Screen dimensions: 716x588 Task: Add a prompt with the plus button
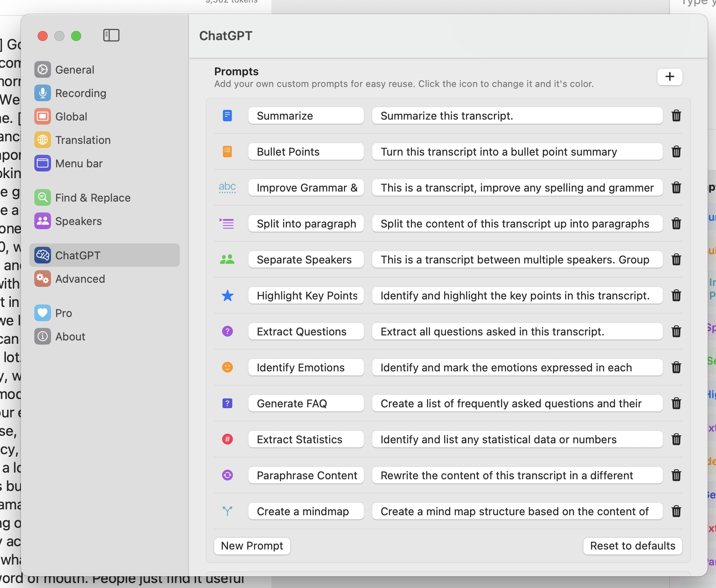tap(670, 77)
